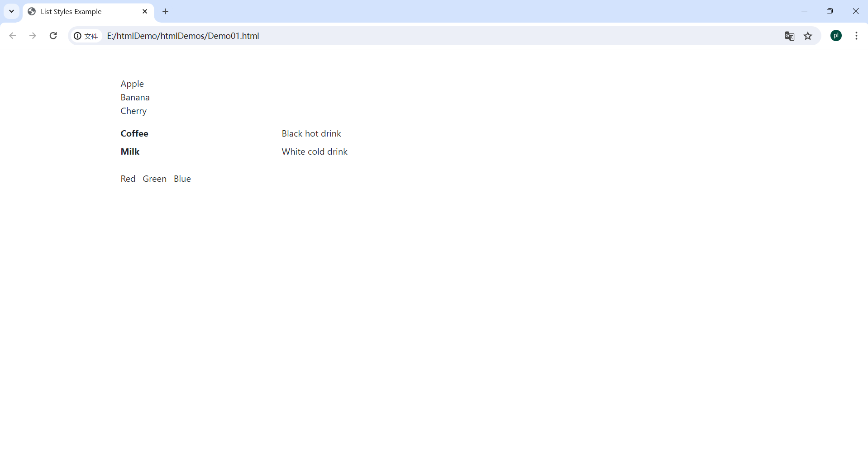Minimize the browser window
This screenshot has width=868, height=459.
[x=804, y=11]
